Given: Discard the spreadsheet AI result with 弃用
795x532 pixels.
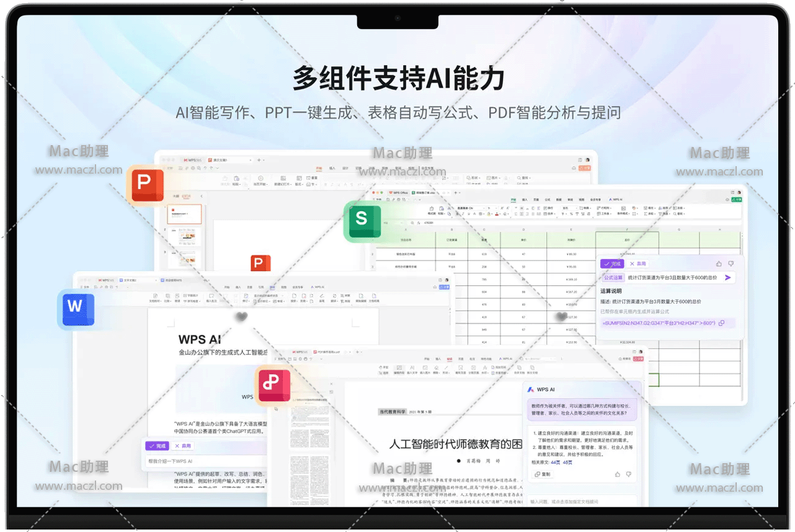Looking at the screenshot, I should 637,264.
